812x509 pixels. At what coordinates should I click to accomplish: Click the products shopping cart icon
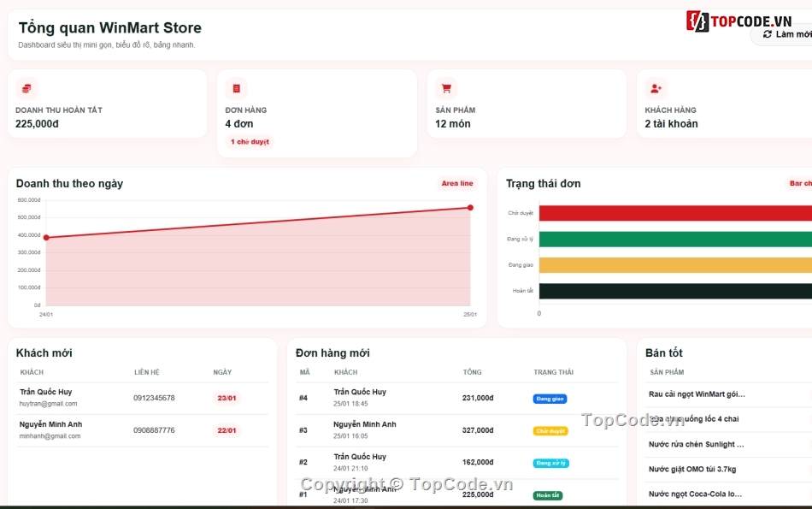point(446,89)
